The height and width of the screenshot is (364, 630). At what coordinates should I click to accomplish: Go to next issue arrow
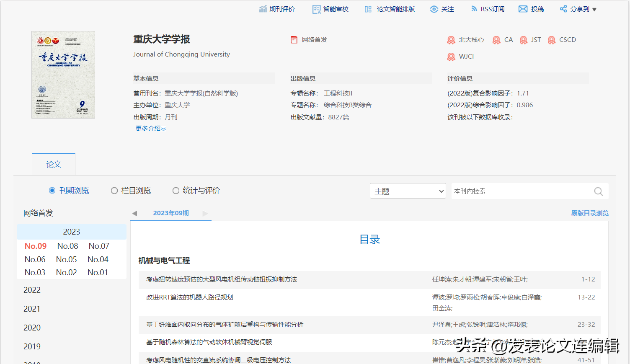205,213
